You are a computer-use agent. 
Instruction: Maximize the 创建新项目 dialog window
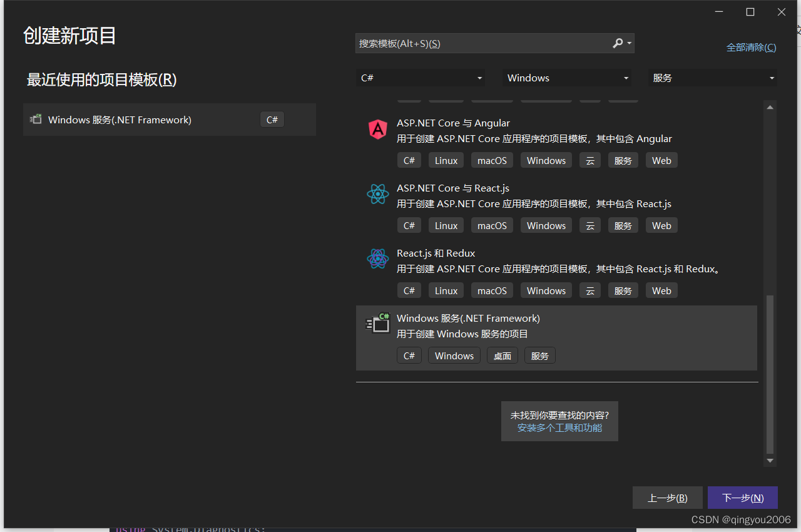click(750, 12)
